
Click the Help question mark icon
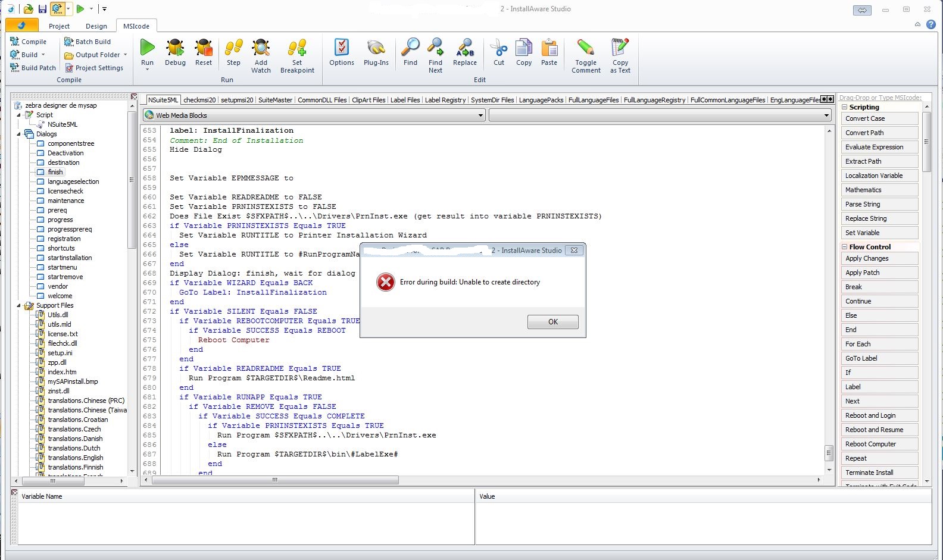click(x=931, y=24)
